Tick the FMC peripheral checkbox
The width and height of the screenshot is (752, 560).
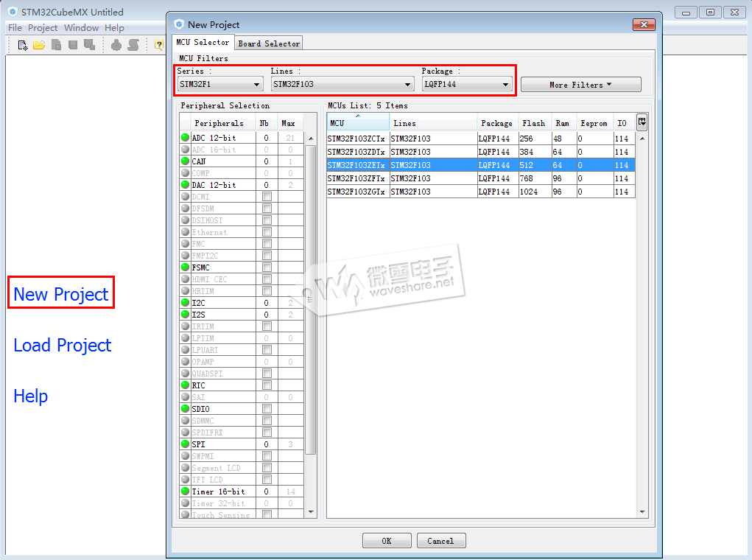[267, 244]
